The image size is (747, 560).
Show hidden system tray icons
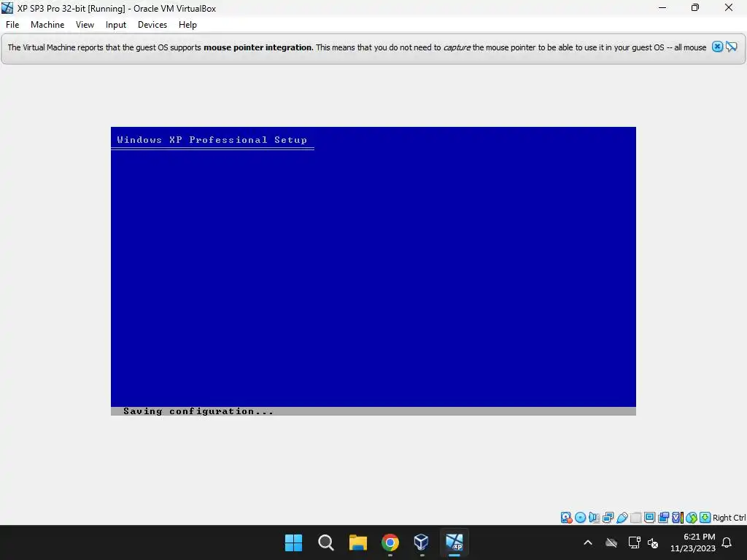[588, 542]
